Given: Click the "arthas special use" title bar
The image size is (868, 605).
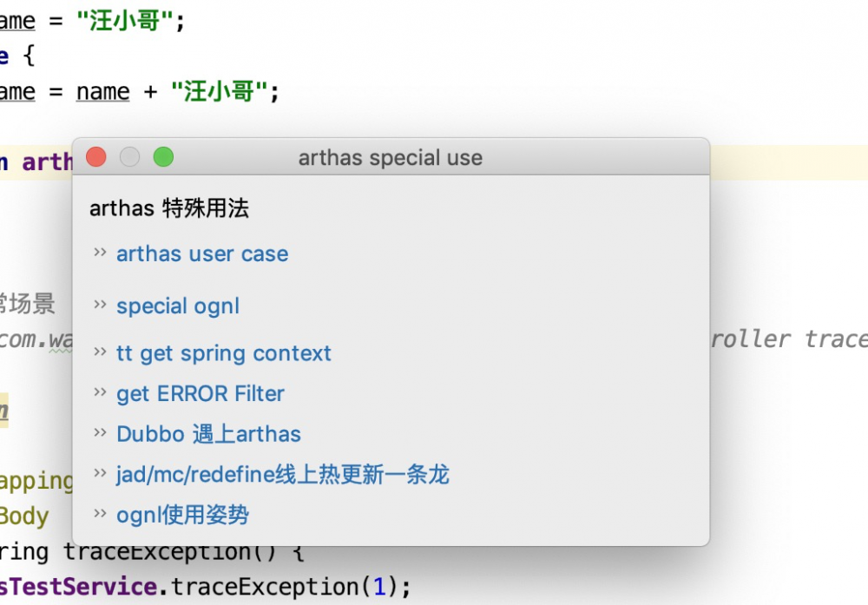Looking at the screenshot, I should (391, 158).
